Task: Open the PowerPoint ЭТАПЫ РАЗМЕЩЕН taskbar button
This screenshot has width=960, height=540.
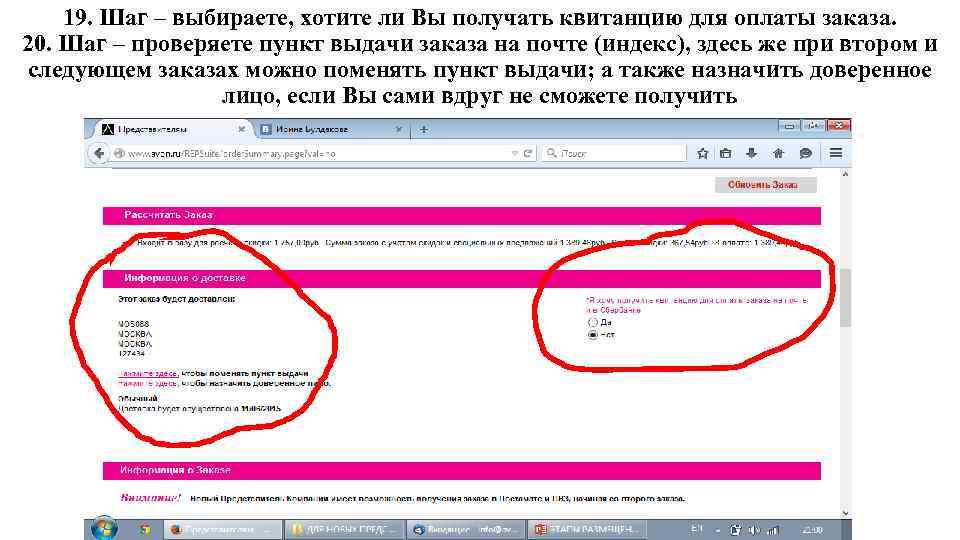Action: [x=588, y=530]
